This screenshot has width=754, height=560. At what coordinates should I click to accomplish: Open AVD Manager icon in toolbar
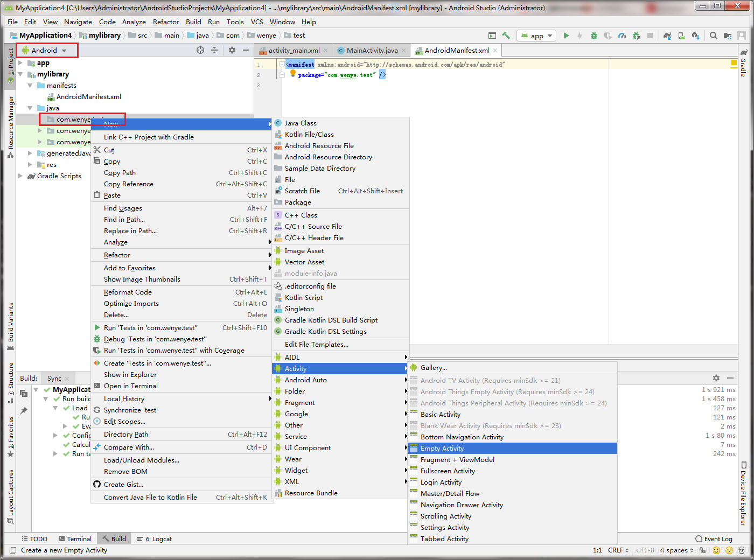(x=681, y=36)
